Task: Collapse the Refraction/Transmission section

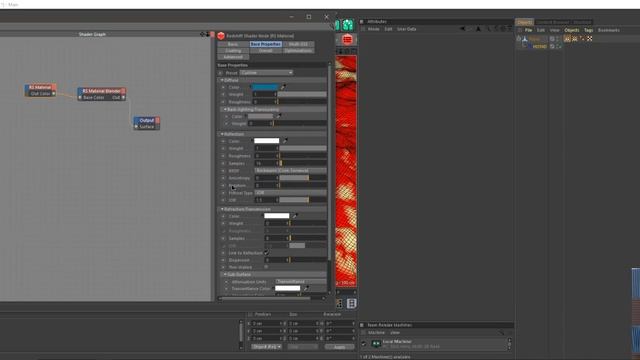Action: (x=222, y=209)
